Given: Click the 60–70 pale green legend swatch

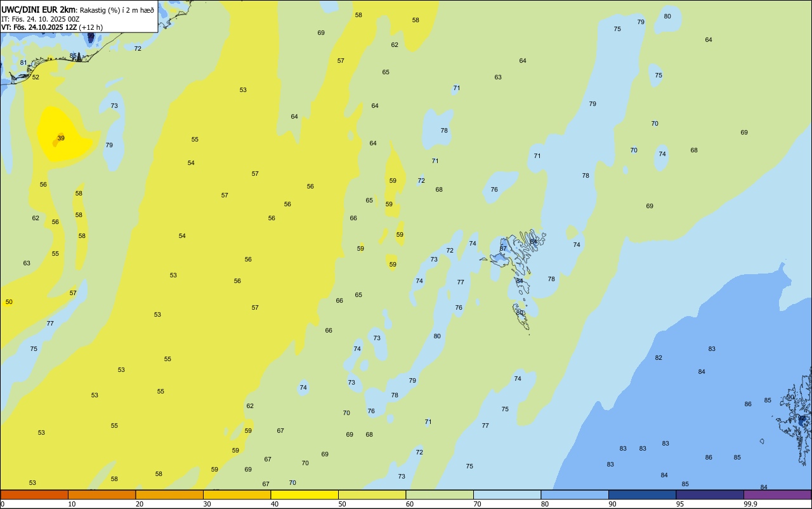Looking at the screenshot, I should click(x=440, y=494).
